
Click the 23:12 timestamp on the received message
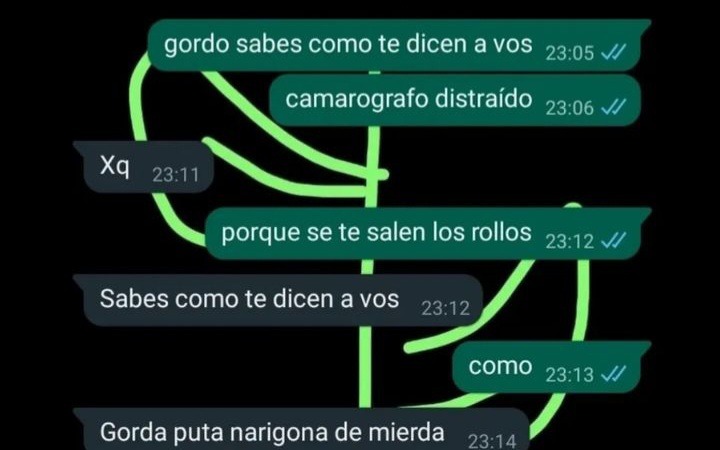pos(446,309)
